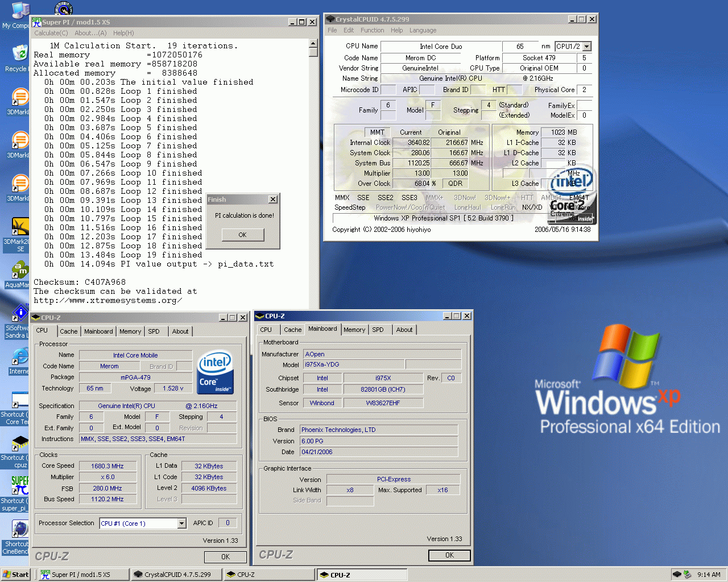Image resolution: width=728 pixels, height=582 pixels.
Task: Open the Language menu in CrystalCPUID
Action: pyautogui.click(x=423, y=30)
